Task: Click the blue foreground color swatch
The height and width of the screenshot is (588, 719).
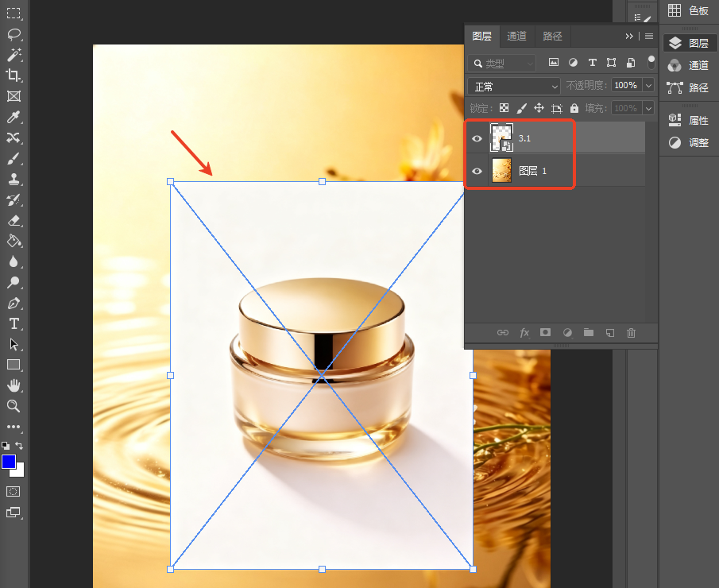Action: pyautogui.click(x=9, y=462)
